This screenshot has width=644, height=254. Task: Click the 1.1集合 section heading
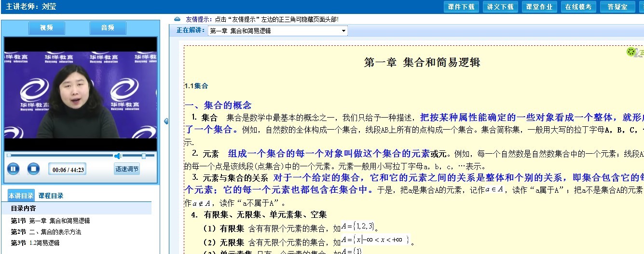point(196,86)
